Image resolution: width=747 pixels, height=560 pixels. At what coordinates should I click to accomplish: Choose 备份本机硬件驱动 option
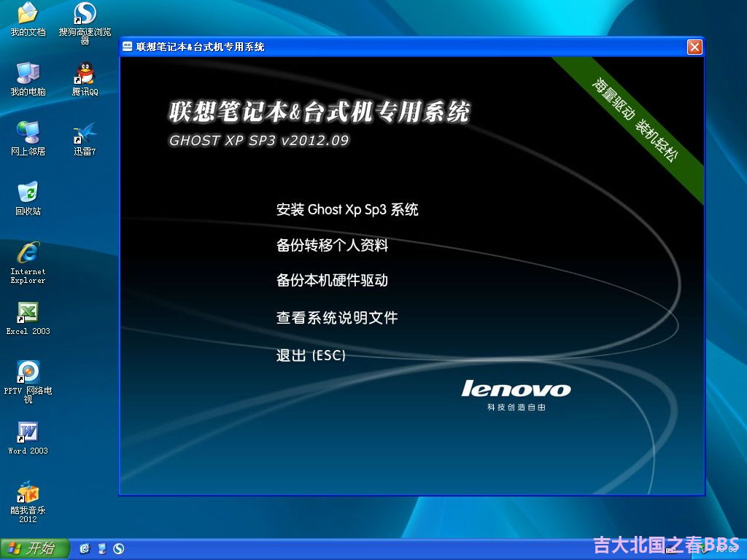coord(332,280)
